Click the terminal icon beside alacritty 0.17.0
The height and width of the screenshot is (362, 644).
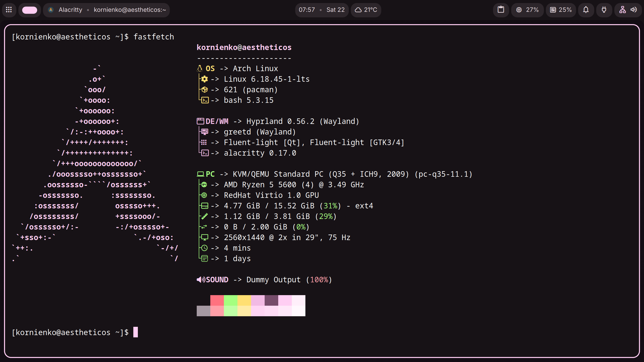(x=205, y=153)
